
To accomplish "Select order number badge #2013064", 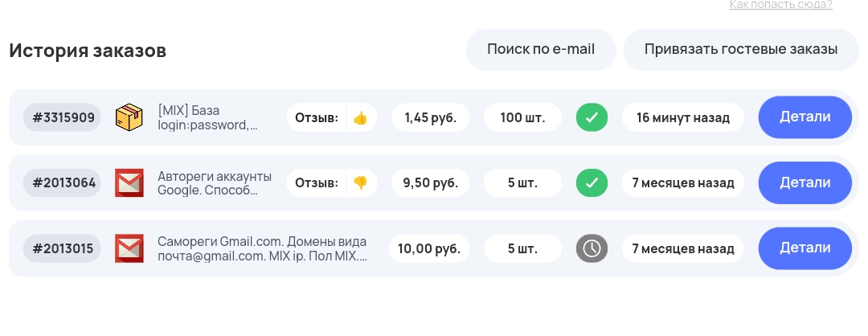I will tap(64, 183).
